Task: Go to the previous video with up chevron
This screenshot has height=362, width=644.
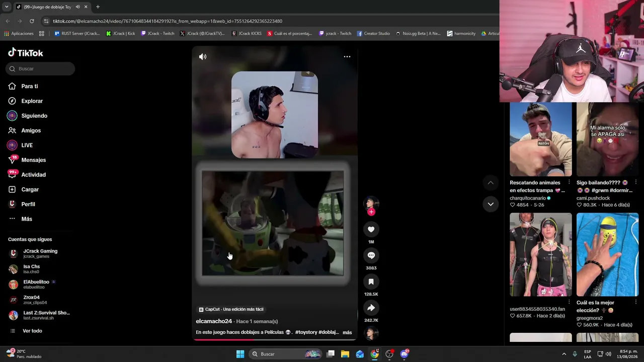Action: 491,183
